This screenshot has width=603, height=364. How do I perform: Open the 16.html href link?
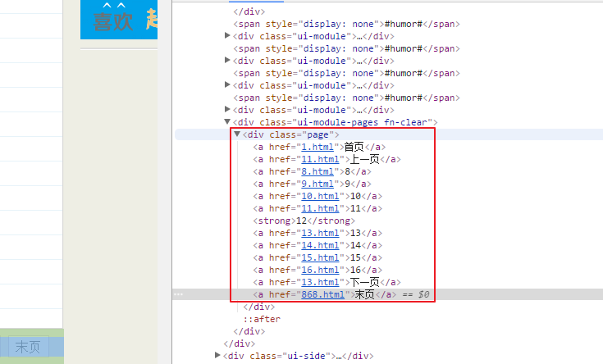click(320, 270)
